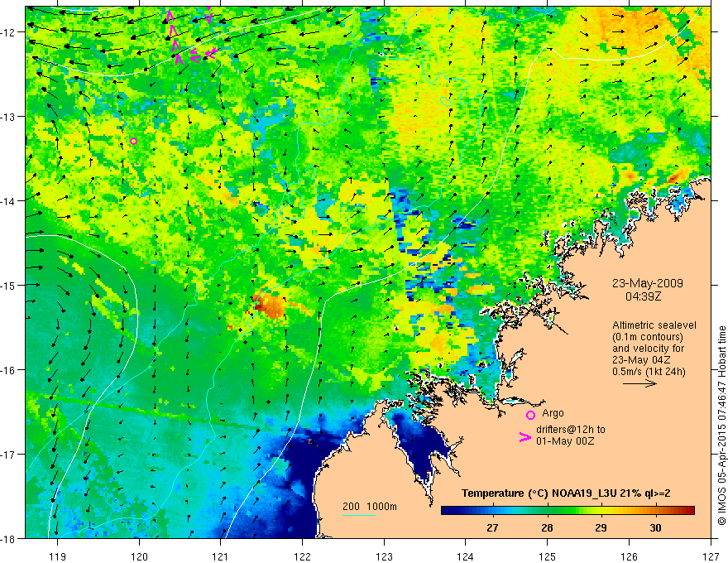Click the cyan 200 1000m isobath legend line

pos(359,515)
